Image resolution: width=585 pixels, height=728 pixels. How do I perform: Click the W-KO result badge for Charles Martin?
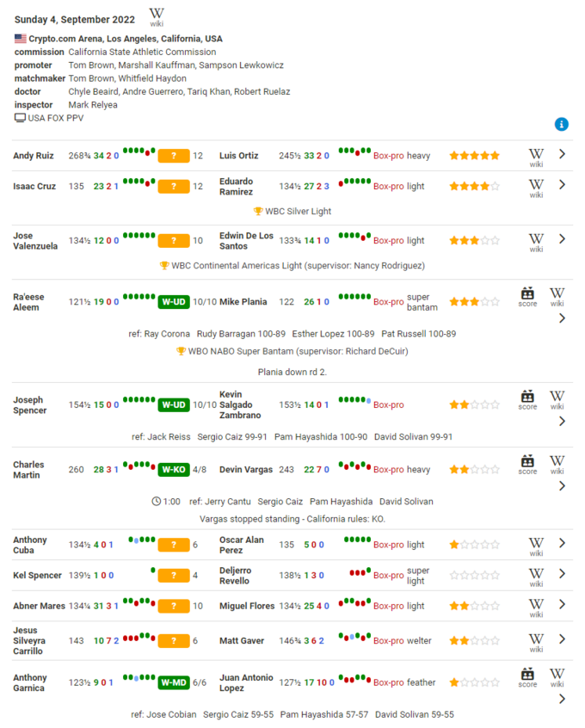pos(173,470)
